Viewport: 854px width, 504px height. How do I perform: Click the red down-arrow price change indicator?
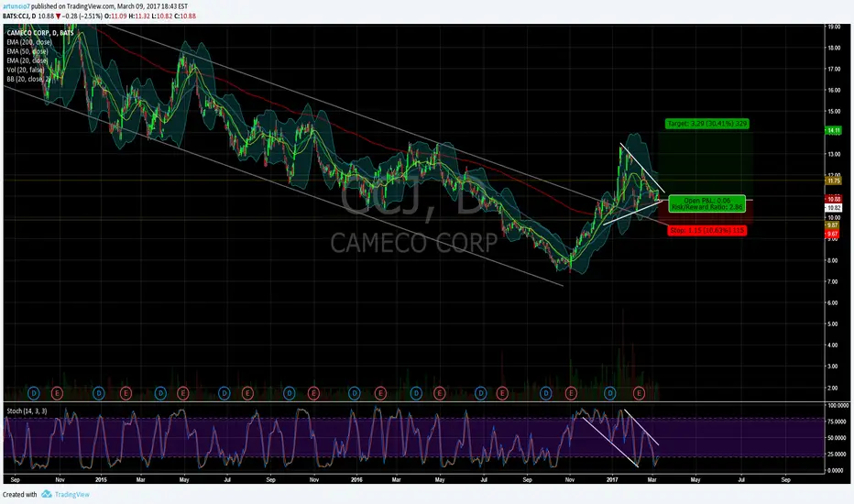click(x=59, y=16)
